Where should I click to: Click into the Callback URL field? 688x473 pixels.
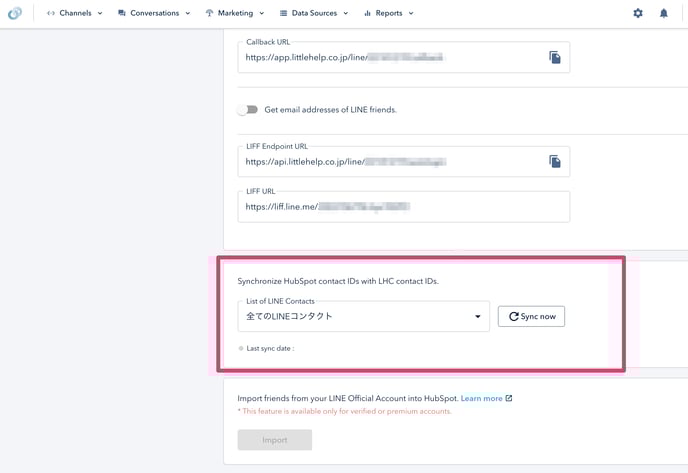(390, 58)
